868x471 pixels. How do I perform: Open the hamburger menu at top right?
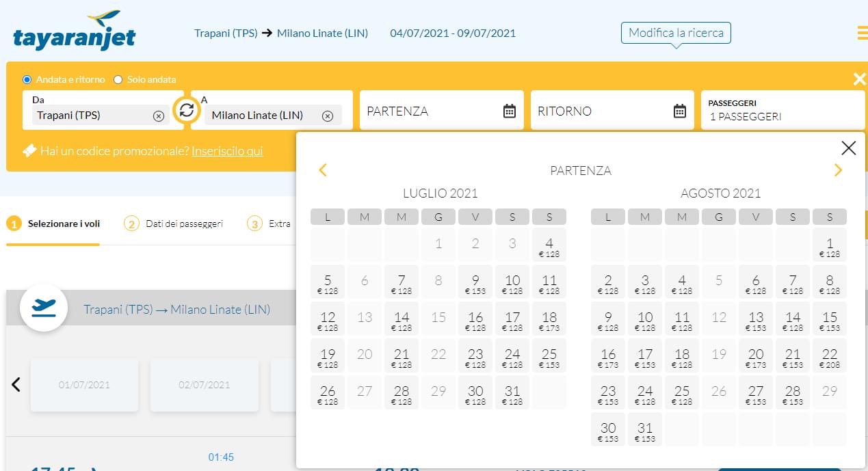point(862,33)
